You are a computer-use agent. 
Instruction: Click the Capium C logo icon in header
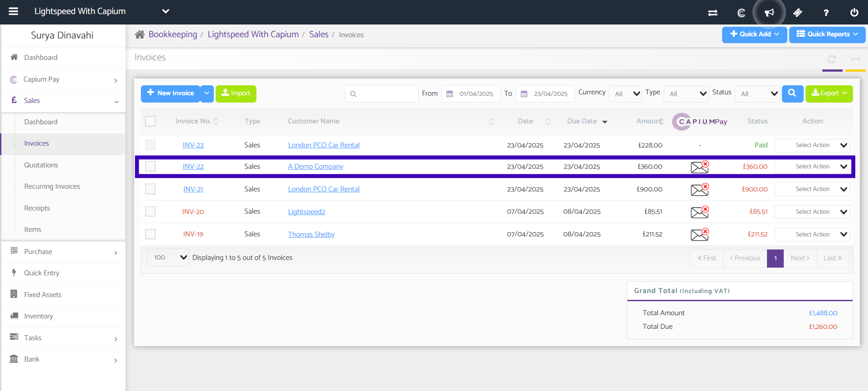(x=741, y=13)
